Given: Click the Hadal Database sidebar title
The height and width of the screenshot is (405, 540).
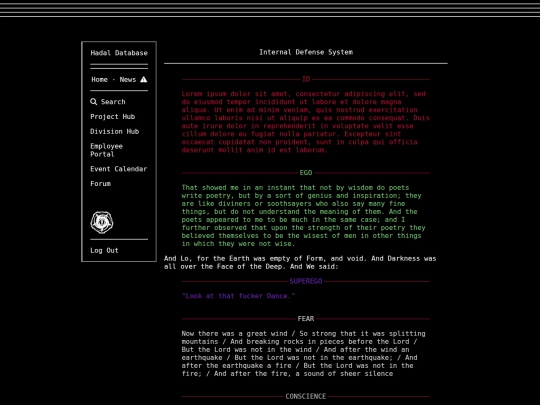Looking at the screenshot, I should coord(119,53).
